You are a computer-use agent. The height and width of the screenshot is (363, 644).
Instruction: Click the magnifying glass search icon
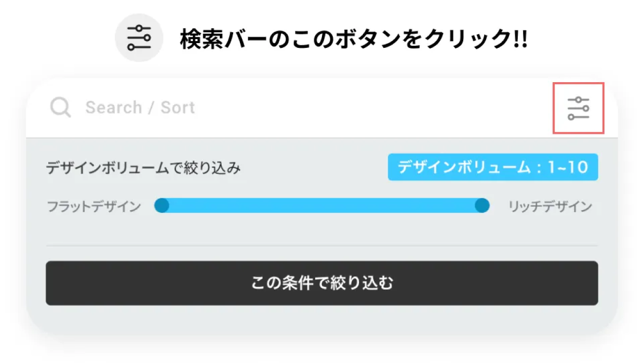click(60, 108)
